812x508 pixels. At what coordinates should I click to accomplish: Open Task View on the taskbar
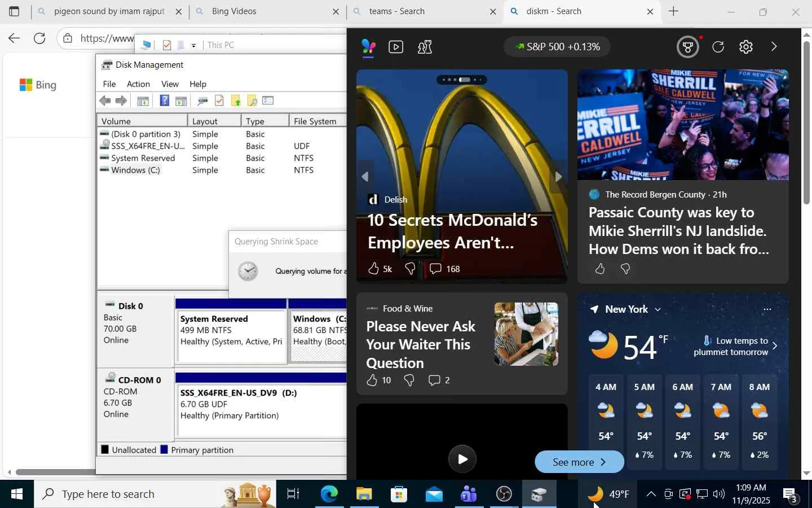[x=293, y=494]
